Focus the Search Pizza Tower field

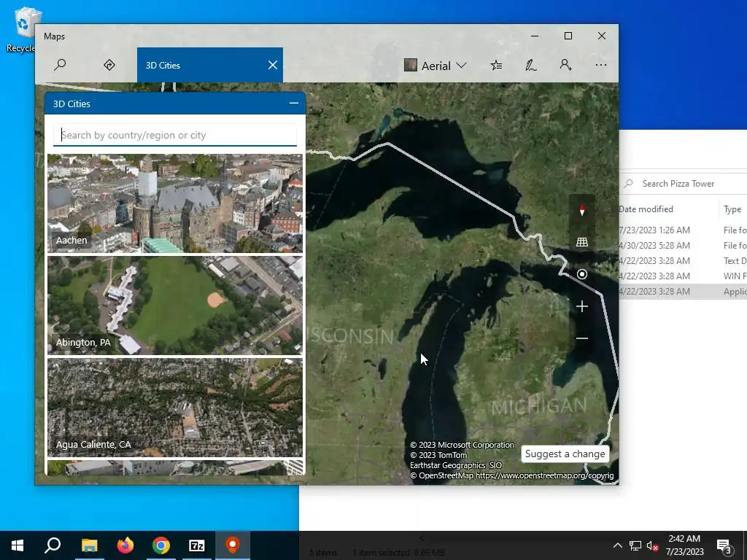coord(684,183)
